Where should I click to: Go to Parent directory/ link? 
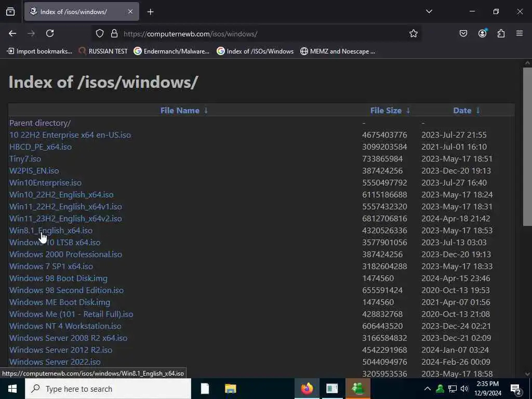point(40,123)
